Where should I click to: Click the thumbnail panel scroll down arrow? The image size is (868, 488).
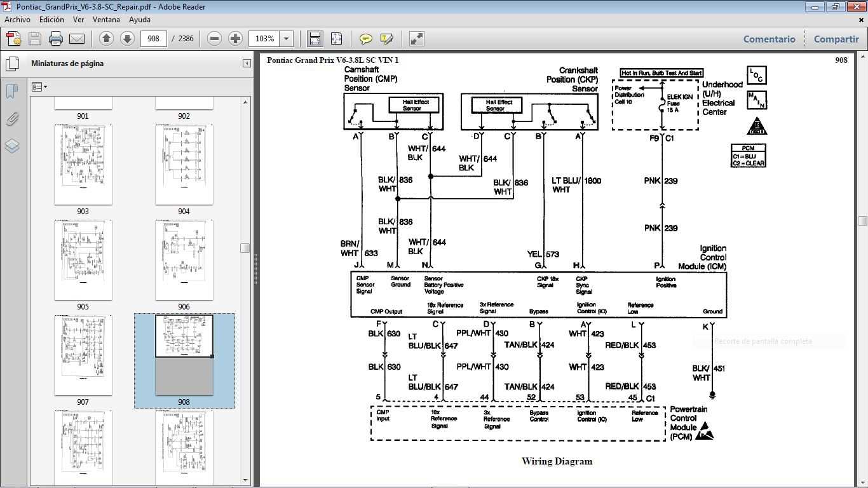coord(245,480)
